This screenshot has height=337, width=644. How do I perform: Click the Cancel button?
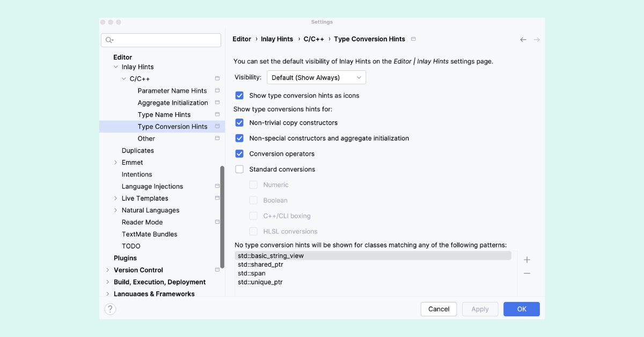[438, 309]
